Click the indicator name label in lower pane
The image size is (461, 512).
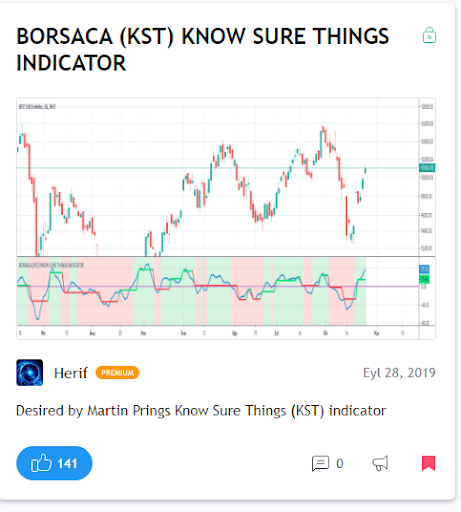click(51, 265)
